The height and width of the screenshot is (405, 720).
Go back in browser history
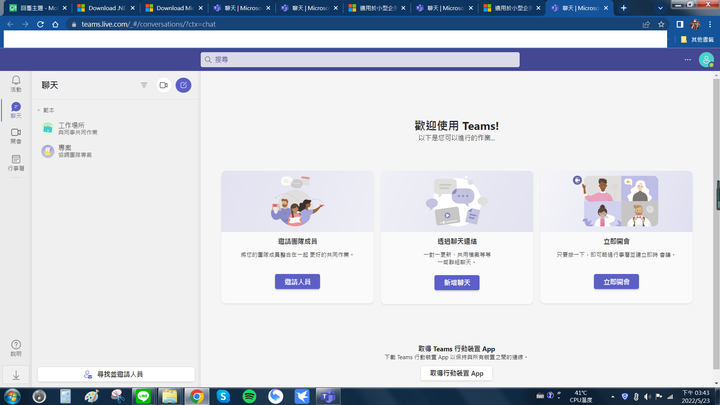10,24
